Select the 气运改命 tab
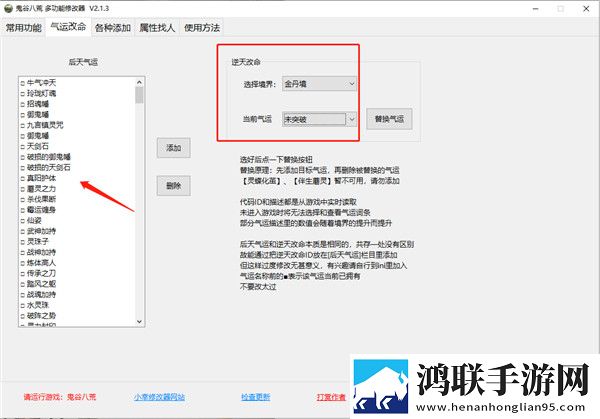The height and width of the screenshot is (419, 600). 68,27
